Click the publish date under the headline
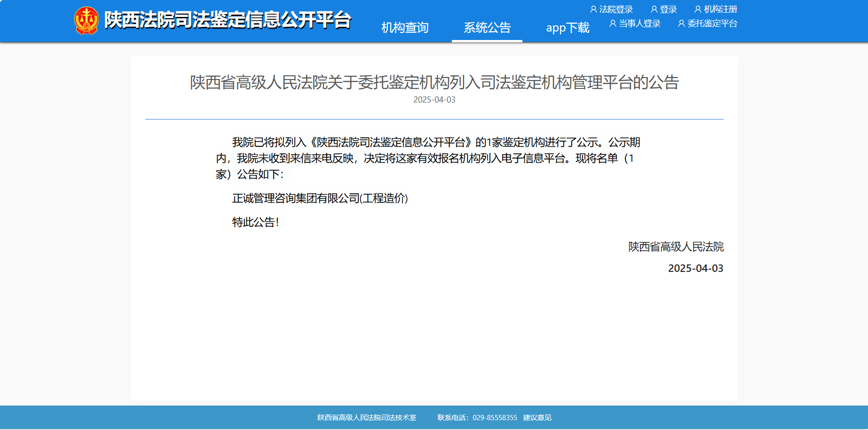Image resolution: width=868 pixels, height=430 pixels. pyautogui.click(x=434, y=100)
